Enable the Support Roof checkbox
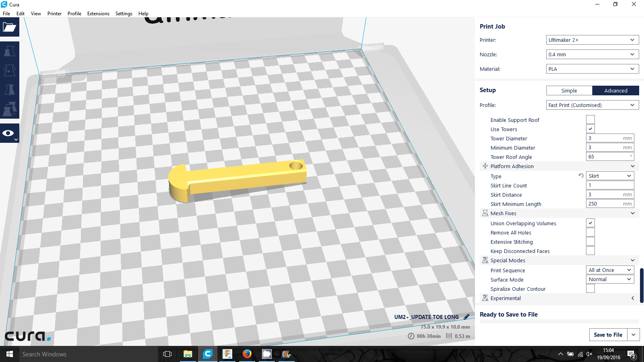This screenshot has height=362, width=644. point(590,120)
